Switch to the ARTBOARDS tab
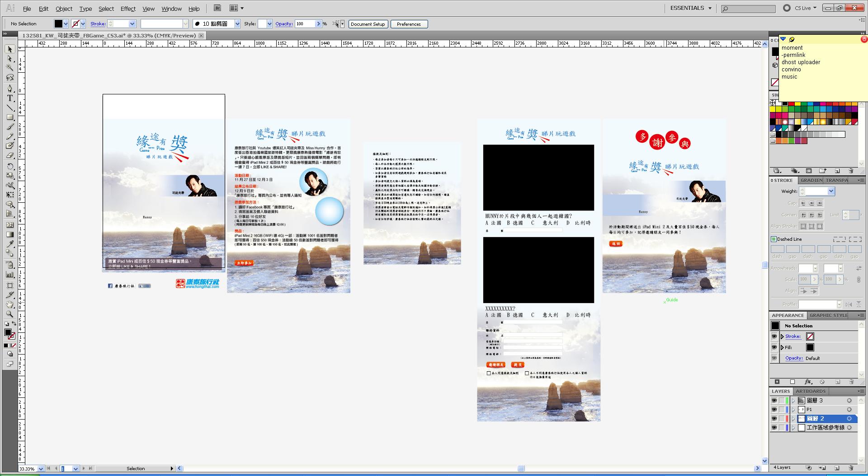This screenshot has width=868, height=476. 811,391
